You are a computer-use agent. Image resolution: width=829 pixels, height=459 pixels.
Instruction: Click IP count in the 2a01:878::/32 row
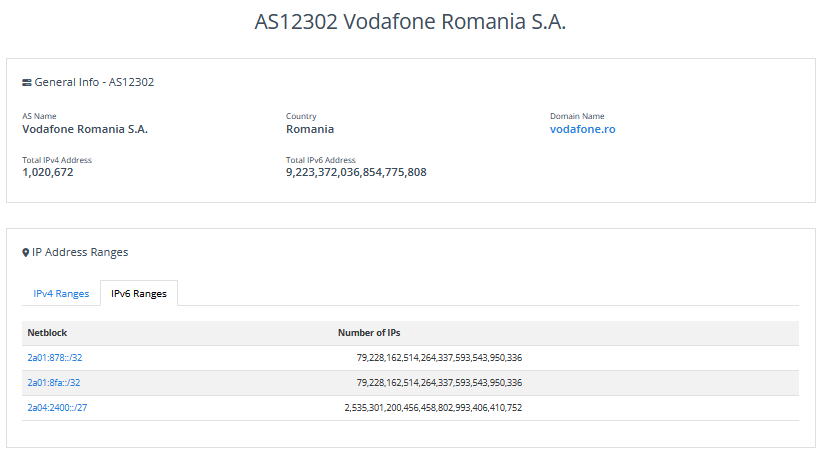click(439, 358)
